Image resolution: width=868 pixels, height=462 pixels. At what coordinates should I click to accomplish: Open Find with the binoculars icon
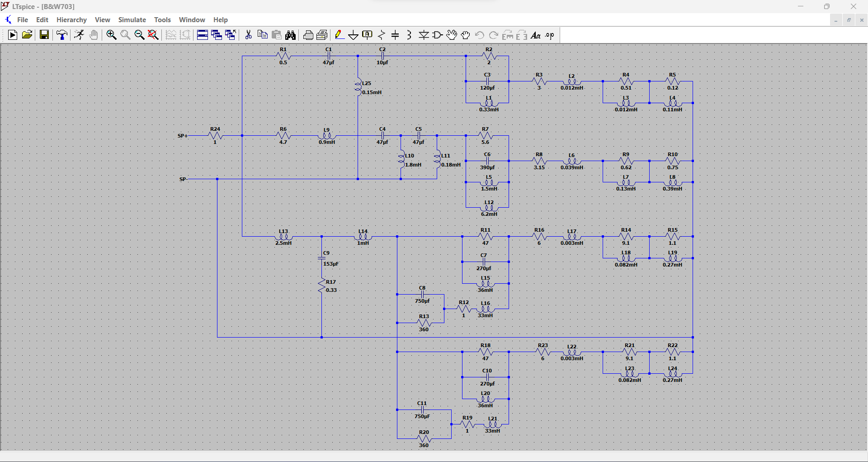(291, 35)
